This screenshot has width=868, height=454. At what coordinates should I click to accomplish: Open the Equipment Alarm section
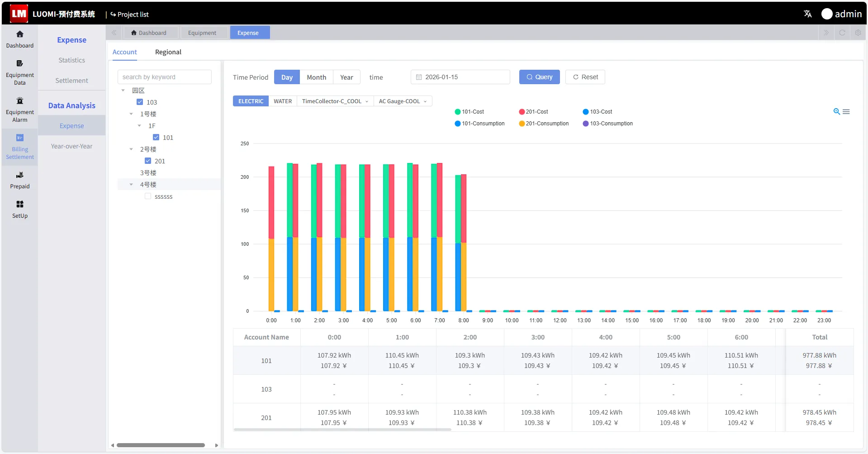tap(19, 109)
